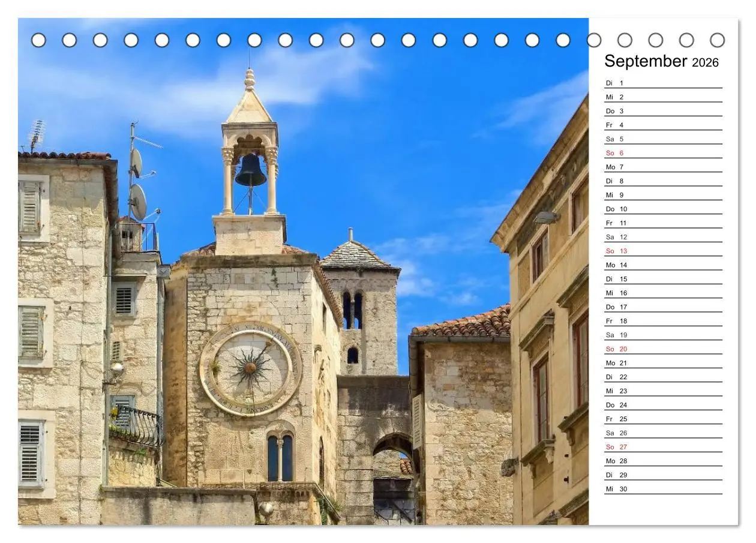Image resolution: width=756 pixels, height=543 pixels.
Task: Select the red Sunday row "So 6"
Action: (x=663, y=153)
